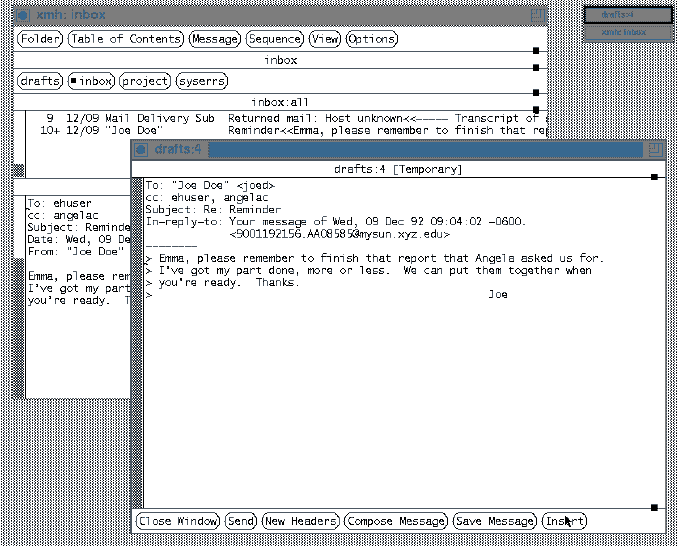Select xmh: inbox entry in icon manager
This screenshot has height=546, width=678.
click(x=629, y=32)
